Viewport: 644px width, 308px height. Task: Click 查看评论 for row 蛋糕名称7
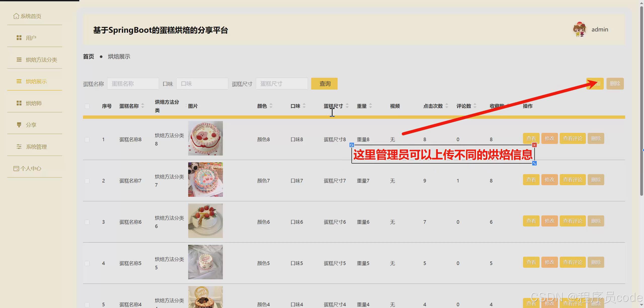point(573,180)
